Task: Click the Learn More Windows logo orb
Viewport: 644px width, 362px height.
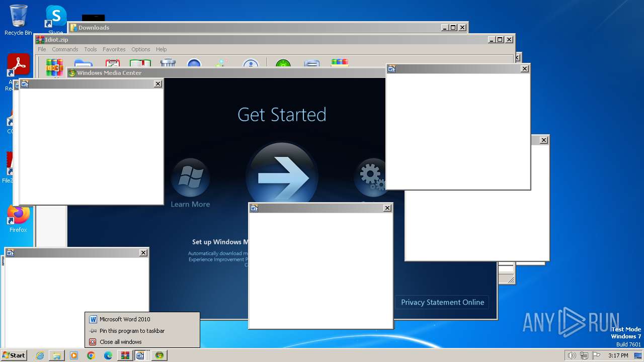Action: point(190,177)
